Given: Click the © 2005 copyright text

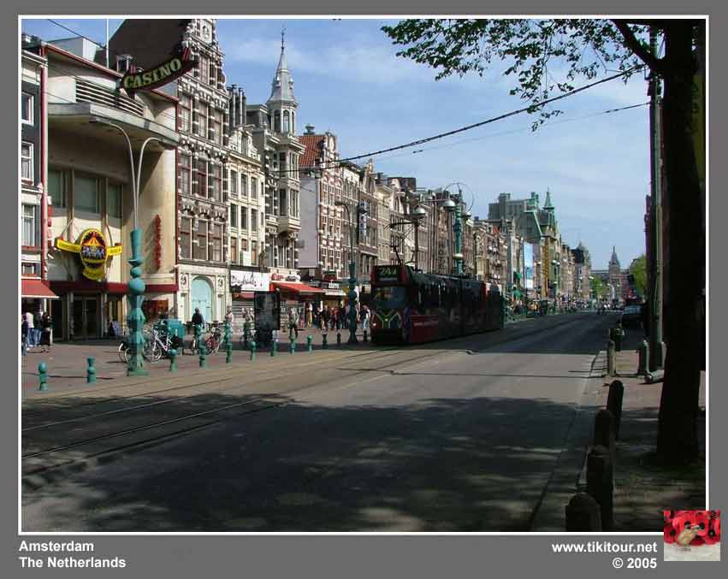Looking at the screenshot, I should point(634,563).
